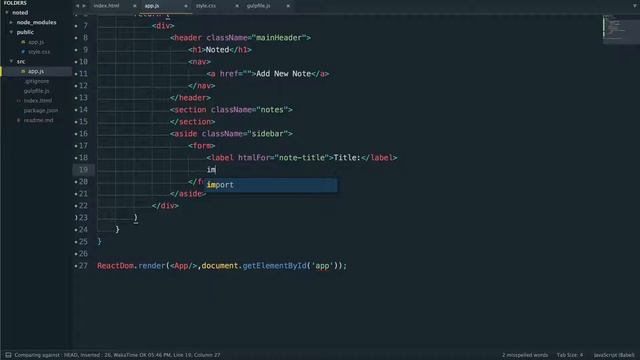
Task: Click Line 19, Column 27 status text
Action: tap(197, 355)
